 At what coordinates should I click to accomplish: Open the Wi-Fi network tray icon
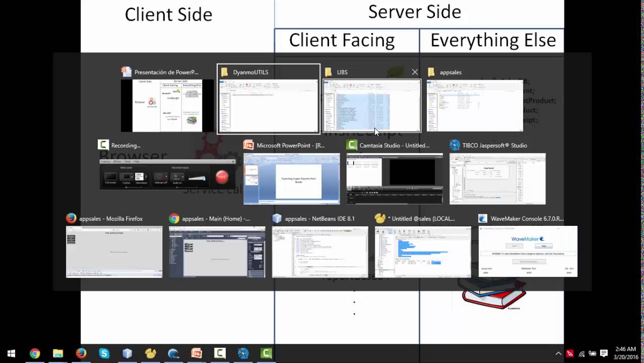[x=582, y=353]
